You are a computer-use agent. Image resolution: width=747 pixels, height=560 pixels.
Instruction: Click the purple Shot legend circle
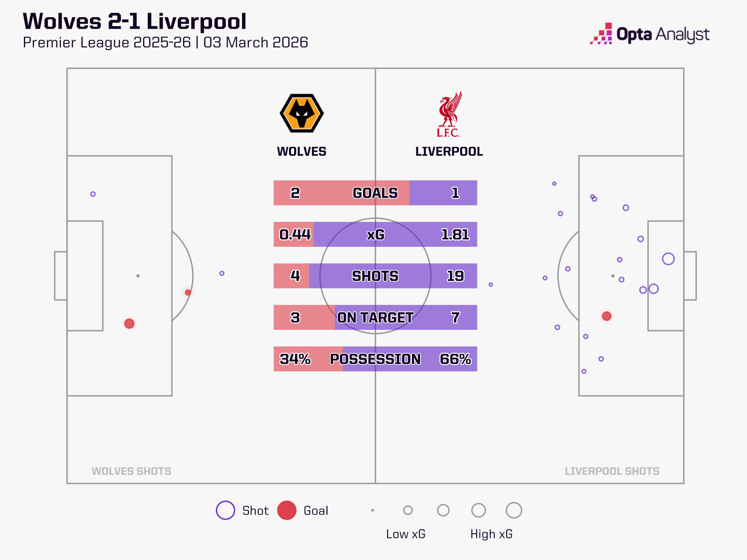(x=226, y=510)
